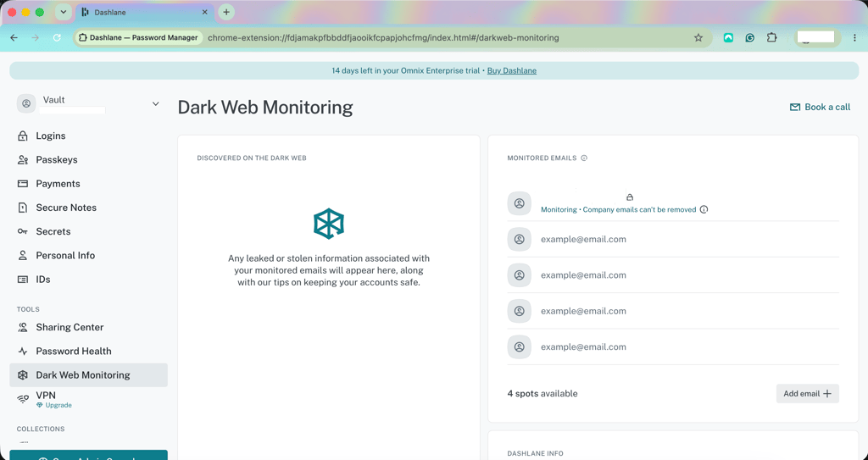Screen dimensions: 868x460
Task: Click the Secure Notes document icon
Action: tap(23, 208)
